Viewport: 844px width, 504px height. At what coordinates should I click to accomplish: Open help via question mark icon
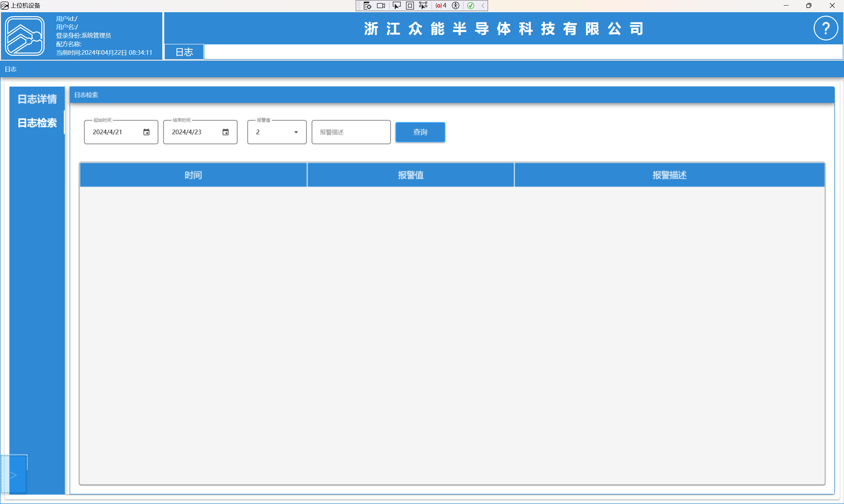point(826,28)
